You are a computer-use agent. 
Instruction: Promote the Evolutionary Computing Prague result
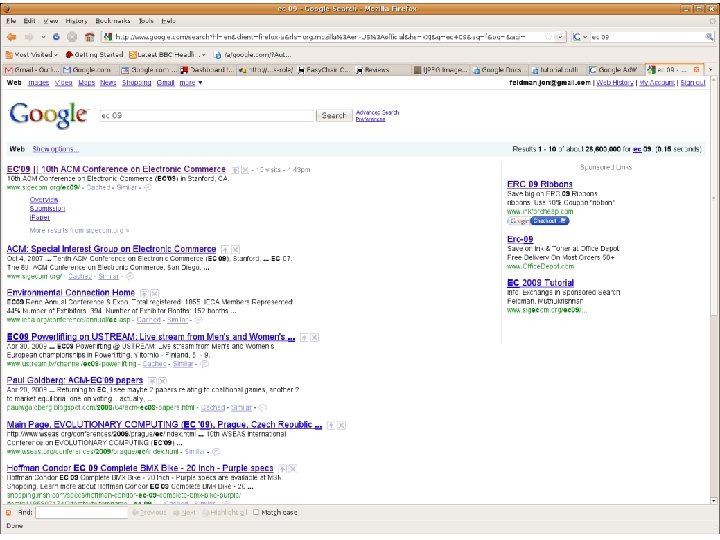(x=331, y=425)
